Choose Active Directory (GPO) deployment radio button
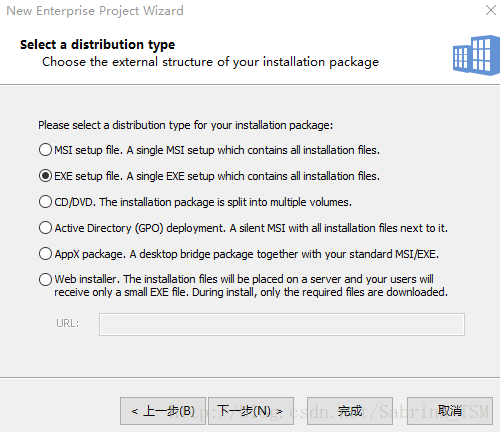Image resolution: width=500 pixels, height=432 pixels. 45,228
